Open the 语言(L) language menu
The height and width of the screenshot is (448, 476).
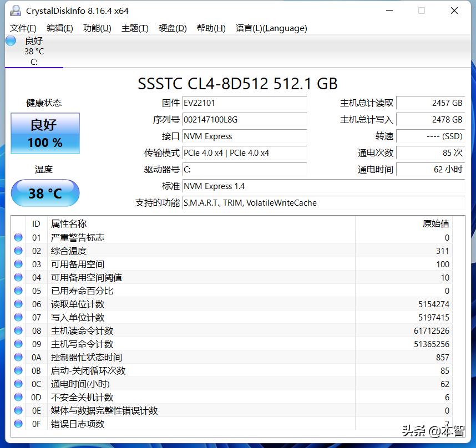271,28
